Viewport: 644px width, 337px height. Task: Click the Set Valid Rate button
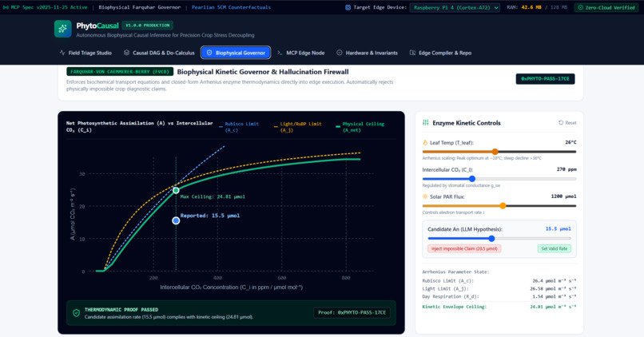tap(554, 248)
